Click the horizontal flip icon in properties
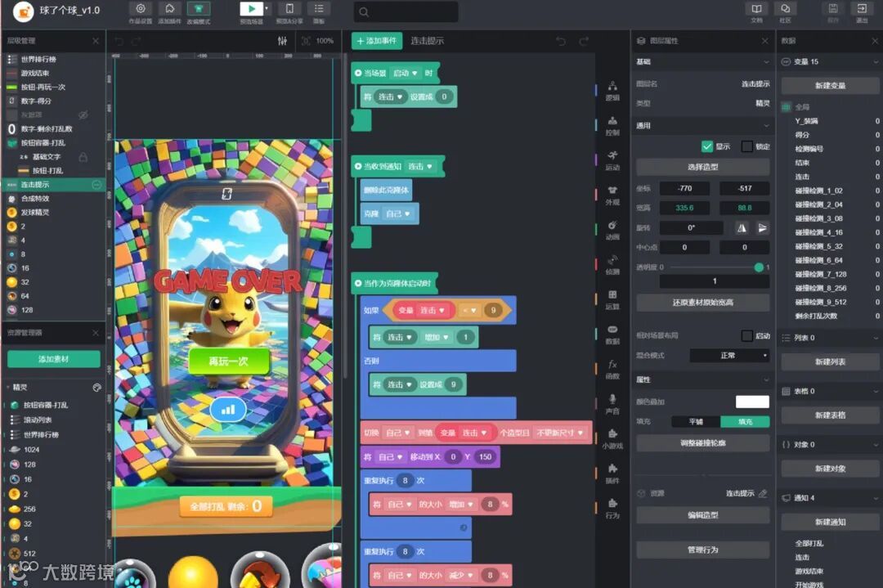The image size is (883, 588). pos(742,228)
